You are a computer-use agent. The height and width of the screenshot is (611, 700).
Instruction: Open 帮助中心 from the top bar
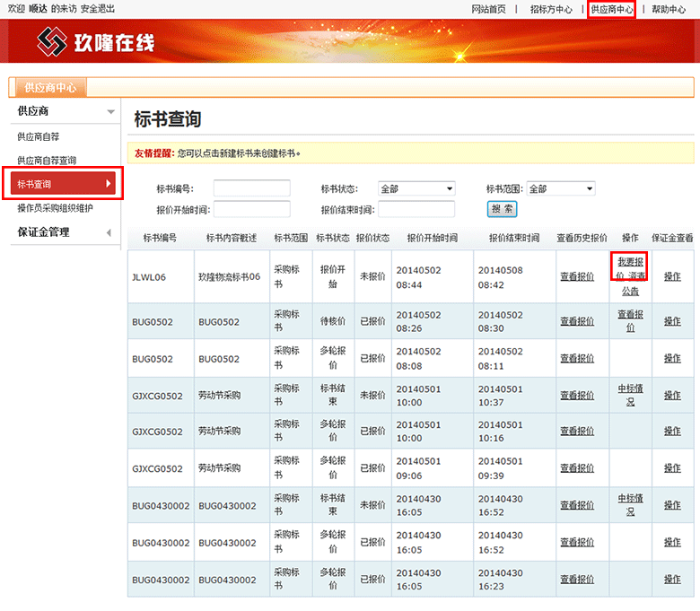(669, 9)
